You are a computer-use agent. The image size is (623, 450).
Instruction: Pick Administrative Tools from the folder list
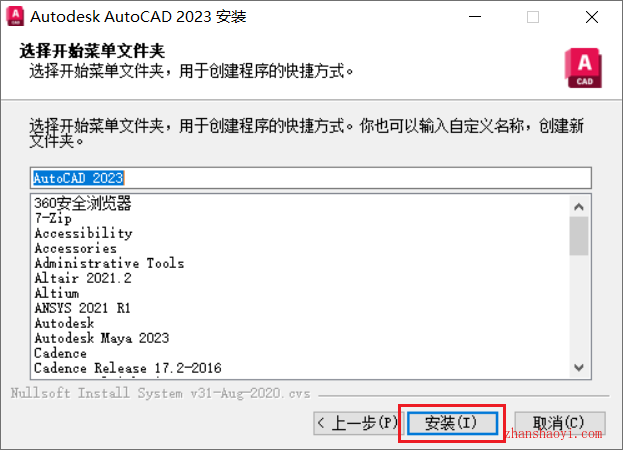pyautogui.click(x=109, y=263)
